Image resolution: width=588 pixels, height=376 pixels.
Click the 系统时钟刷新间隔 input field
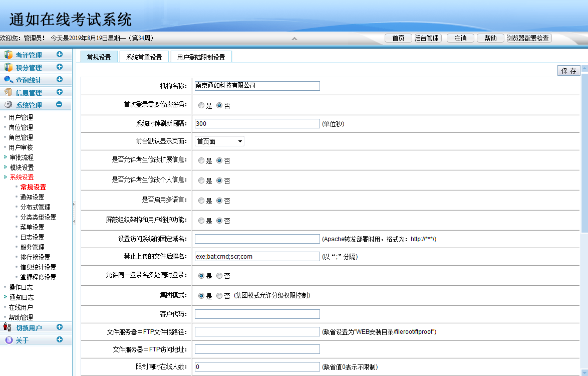[x=257, y=123]
